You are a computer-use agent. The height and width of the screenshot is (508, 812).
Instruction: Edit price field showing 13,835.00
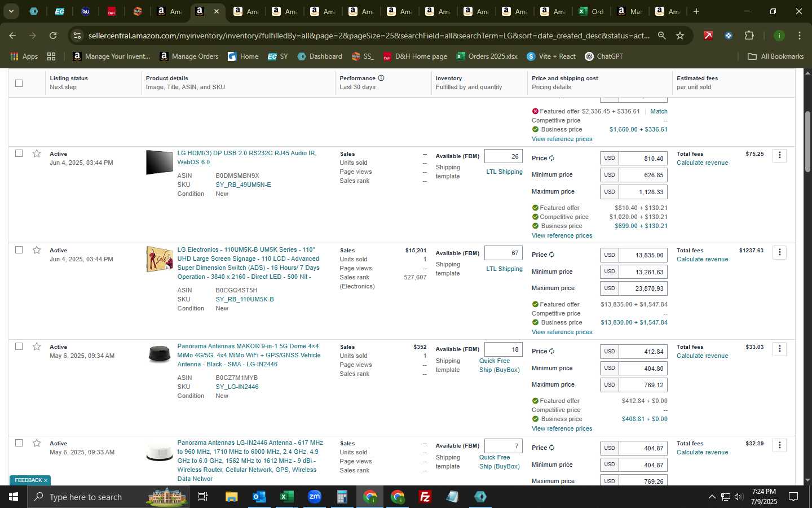point(643,255)
